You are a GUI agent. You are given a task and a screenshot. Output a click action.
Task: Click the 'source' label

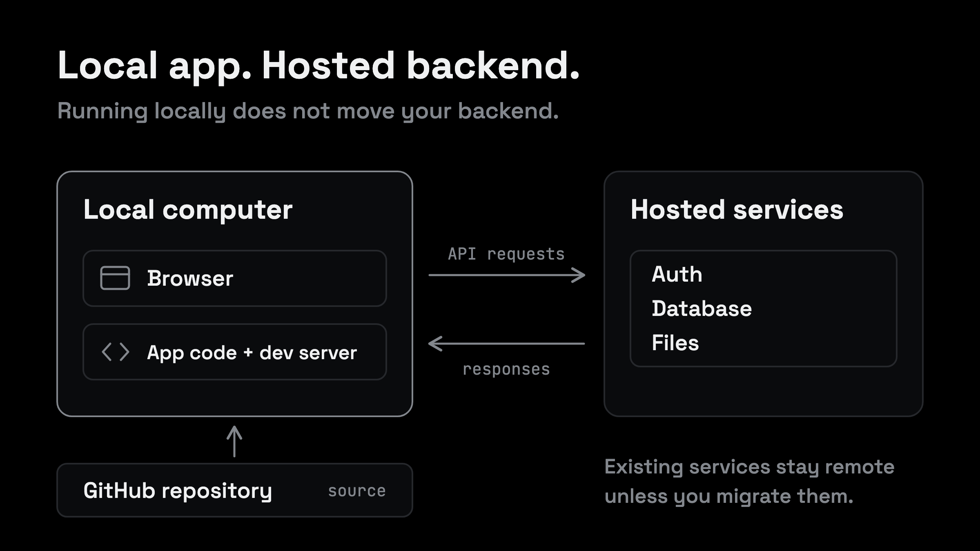tap(357, 491)
